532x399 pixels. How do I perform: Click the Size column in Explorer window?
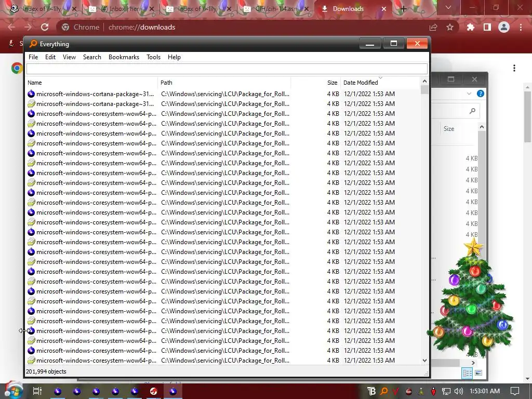(449, 129)
